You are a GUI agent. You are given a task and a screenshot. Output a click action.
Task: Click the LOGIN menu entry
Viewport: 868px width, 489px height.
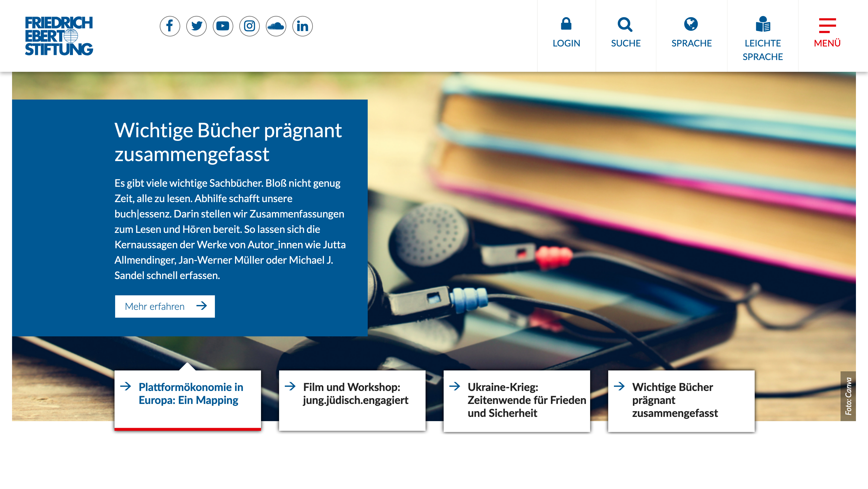[566, 43]
